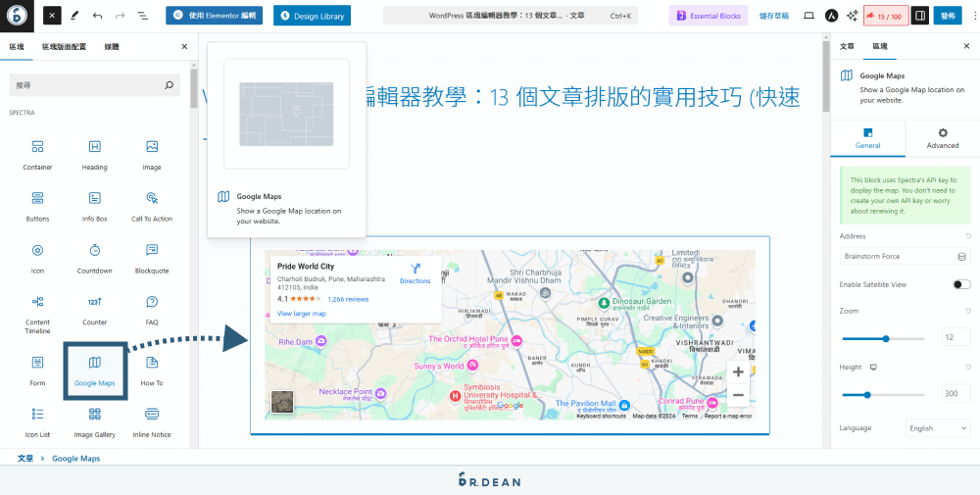Insert the Inline Notice block
The width and height of the screenshot is (980, 495).
[x=151, y=423]
